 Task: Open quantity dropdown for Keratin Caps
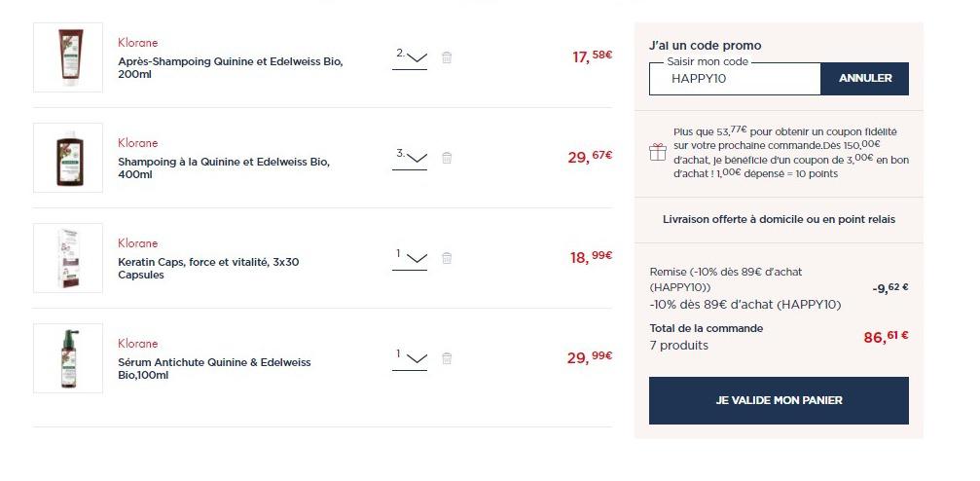(410, 258)
